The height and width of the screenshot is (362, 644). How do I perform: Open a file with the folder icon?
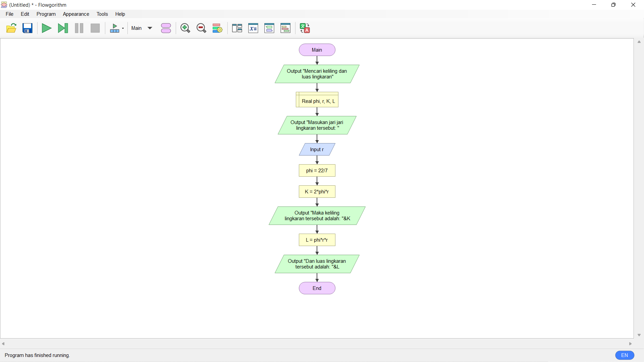click(11, 28)
